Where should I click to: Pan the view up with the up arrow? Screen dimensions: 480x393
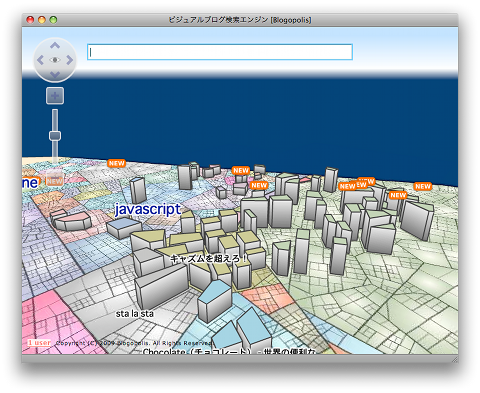click(x=55, y=46)
